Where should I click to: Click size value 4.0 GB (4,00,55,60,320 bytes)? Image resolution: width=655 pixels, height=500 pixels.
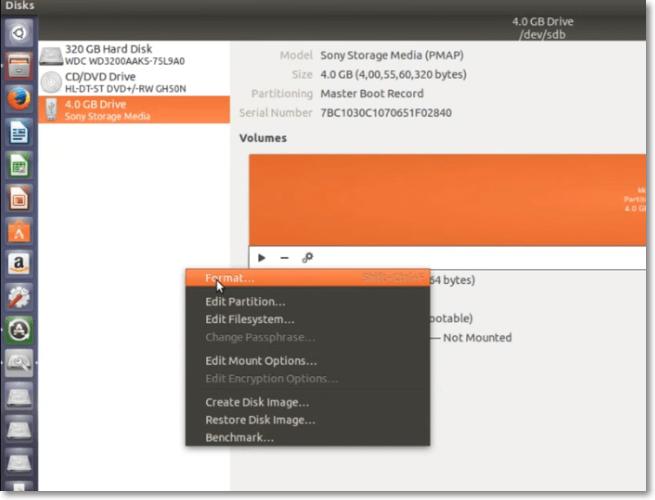pyautogui.click(x=393, y=74)
